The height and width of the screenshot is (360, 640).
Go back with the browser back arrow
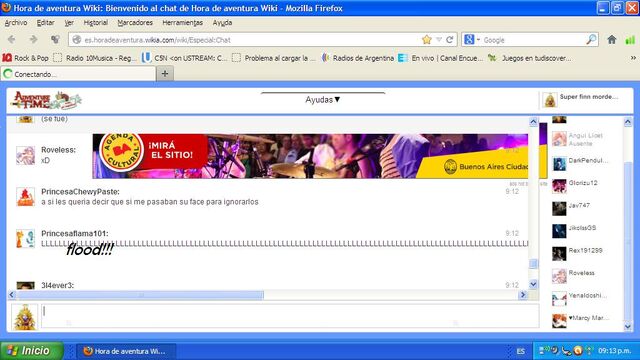click(x=11, y=40)
